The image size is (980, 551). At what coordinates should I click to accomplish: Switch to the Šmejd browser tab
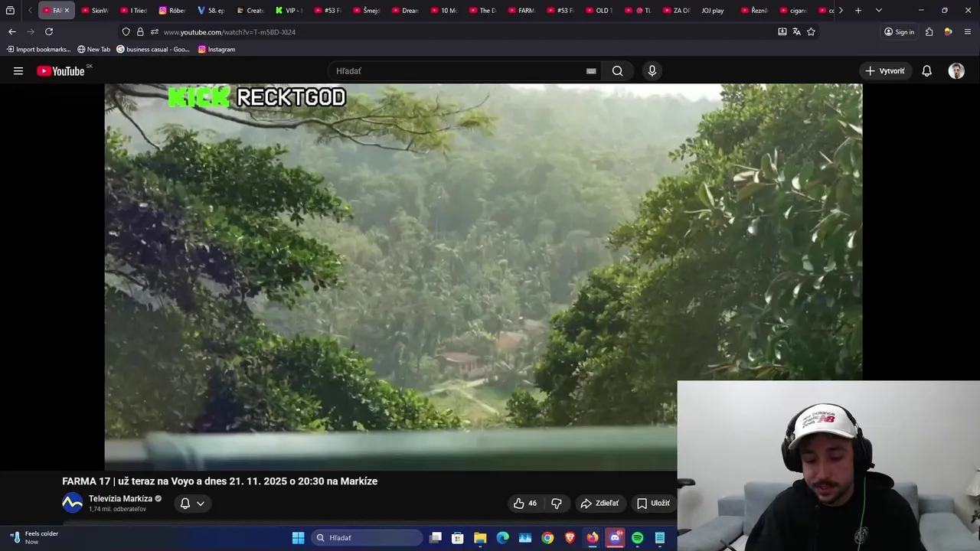coord(367,11)
